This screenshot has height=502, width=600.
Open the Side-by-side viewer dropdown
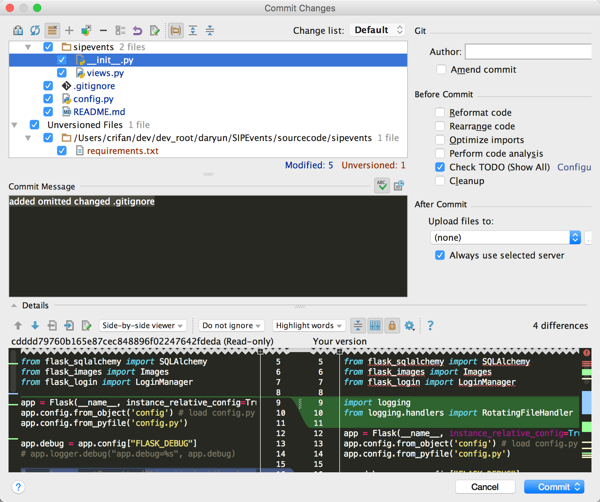tap(142, 326)
